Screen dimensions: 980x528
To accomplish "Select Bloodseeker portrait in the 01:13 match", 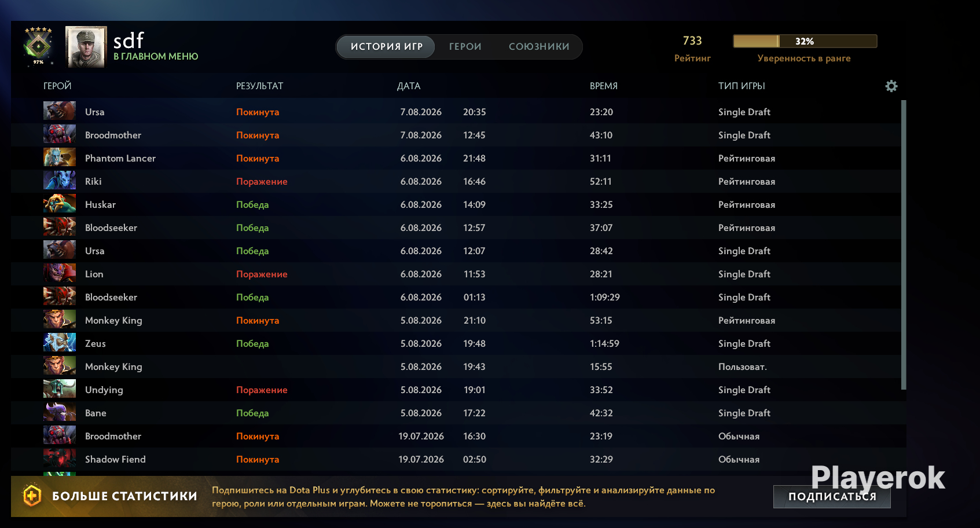I will click(60, 296).
